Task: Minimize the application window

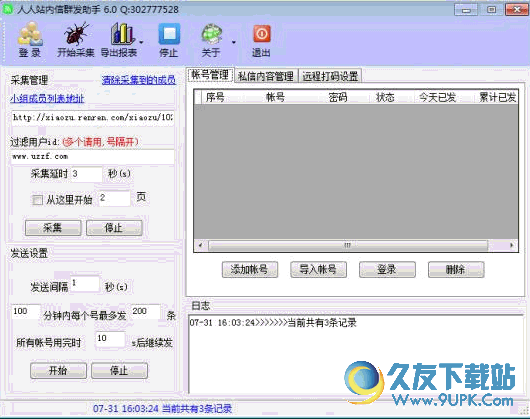Action: pyautogui.click(x=466, y=10)
